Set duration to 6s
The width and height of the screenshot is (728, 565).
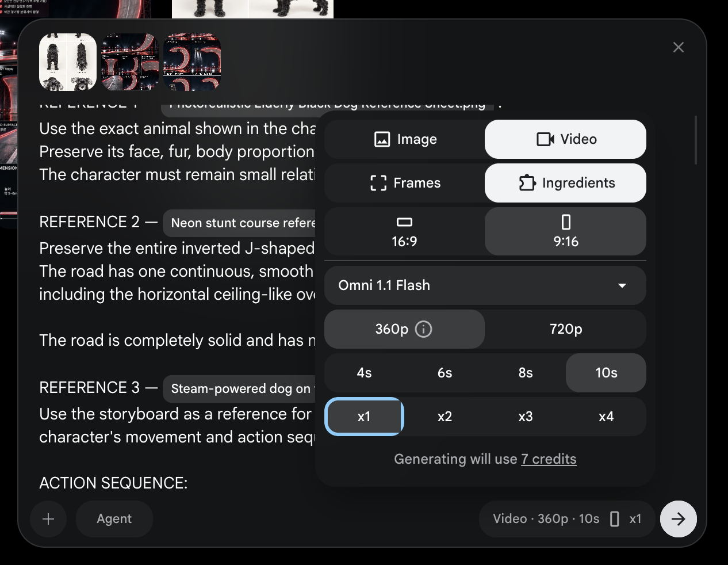coord(445,373)
